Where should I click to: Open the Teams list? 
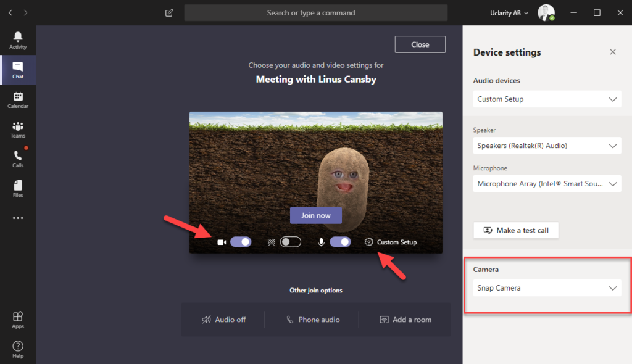[18, 130]
